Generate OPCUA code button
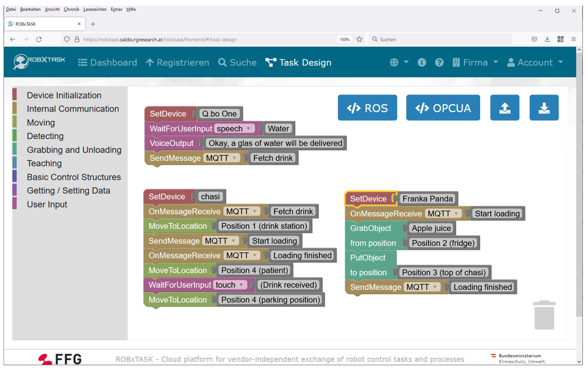Viewport: 588px width, 373px height. click(443, 108)
